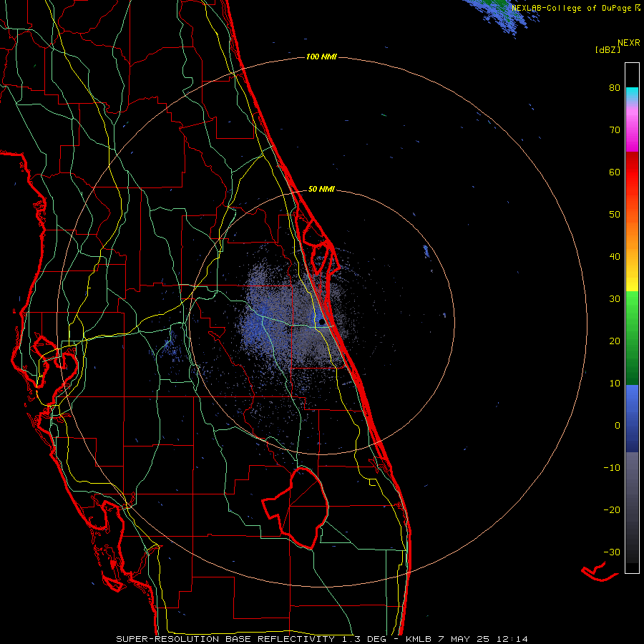Click the '50 NMI' range ring label
The height and width of the screenshot is (644, 644).
coord(321,190)
